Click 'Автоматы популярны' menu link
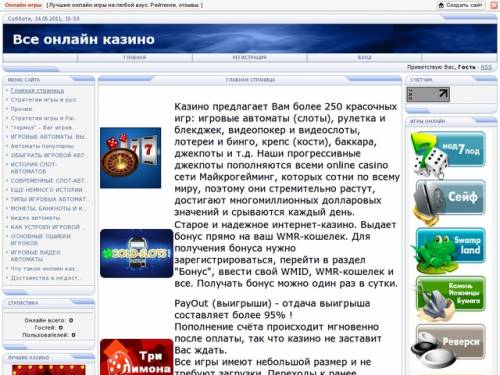The height and width of the screenshot is (375, 500). point(42,146)
